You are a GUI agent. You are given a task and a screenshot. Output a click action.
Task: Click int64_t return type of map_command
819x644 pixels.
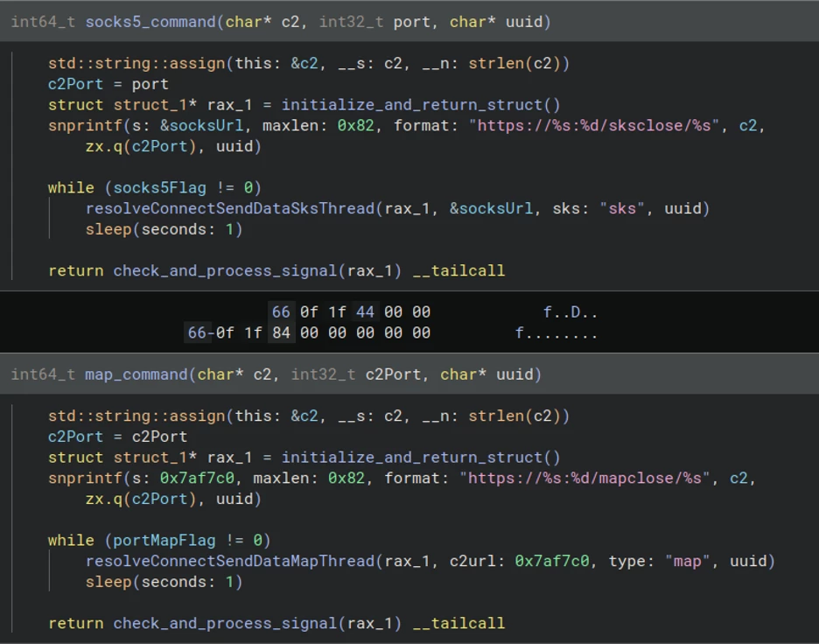pyautogui.click(x=44, y=374)
